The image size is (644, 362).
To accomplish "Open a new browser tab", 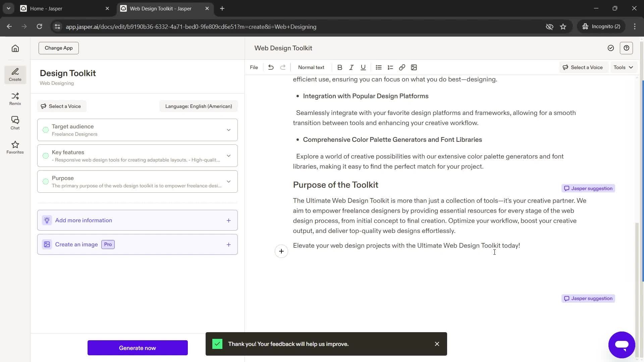I will pos(222,8).
